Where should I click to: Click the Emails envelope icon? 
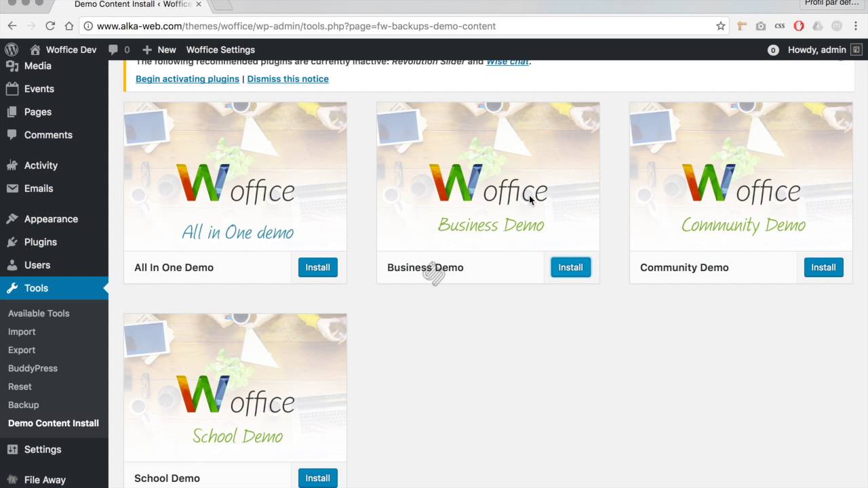coord(12,188)
